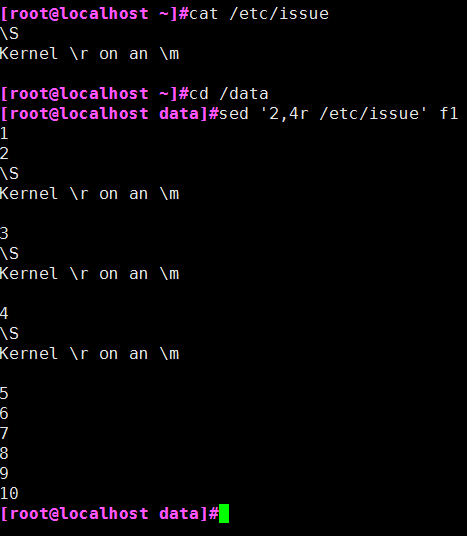Click the output line showing '3'

4,233
